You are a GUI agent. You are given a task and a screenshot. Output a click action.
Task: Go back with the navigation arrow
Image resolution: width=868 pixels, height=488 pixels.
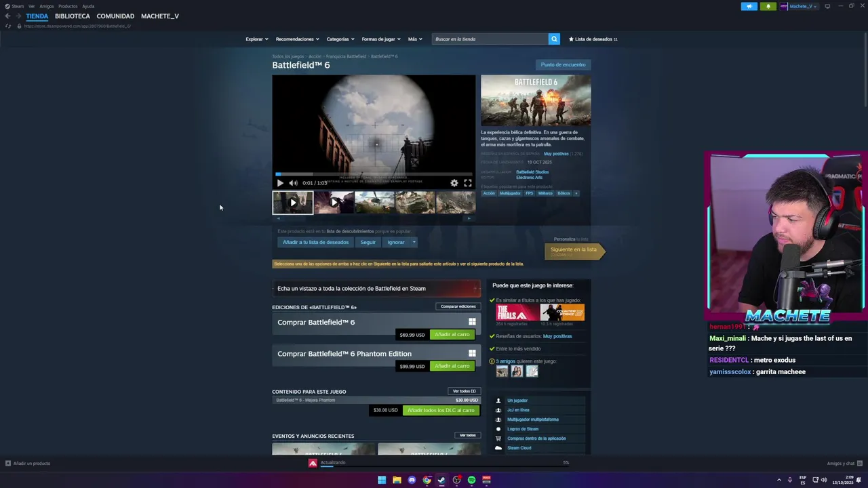pyautogui.click(x=7, y=16)
